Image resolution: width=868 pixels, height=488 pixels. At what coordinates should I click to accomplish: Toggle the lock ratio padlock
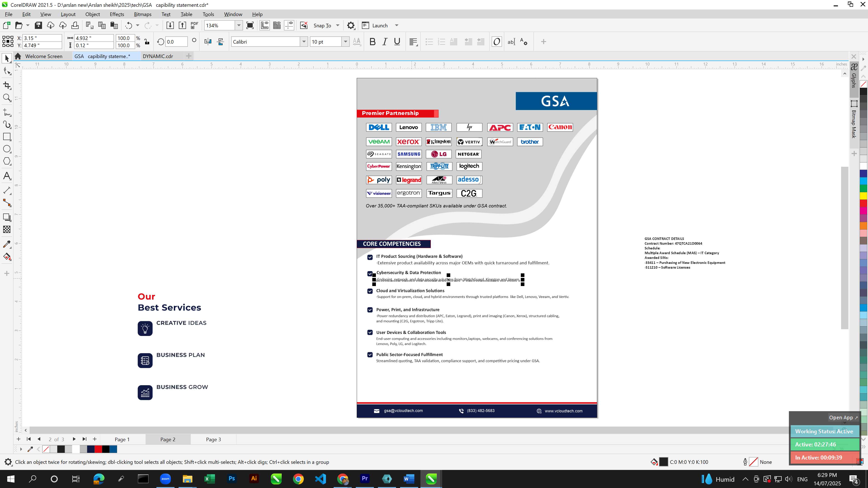pyautogui.click(x=147, y=42)
